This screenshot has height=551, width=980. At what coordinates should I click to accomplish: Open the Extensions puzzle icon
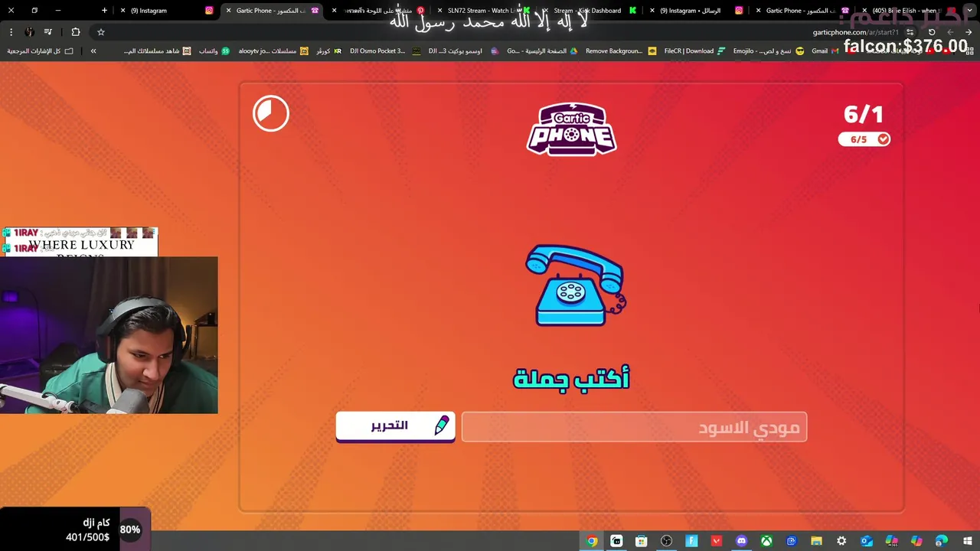pos(75,32)
